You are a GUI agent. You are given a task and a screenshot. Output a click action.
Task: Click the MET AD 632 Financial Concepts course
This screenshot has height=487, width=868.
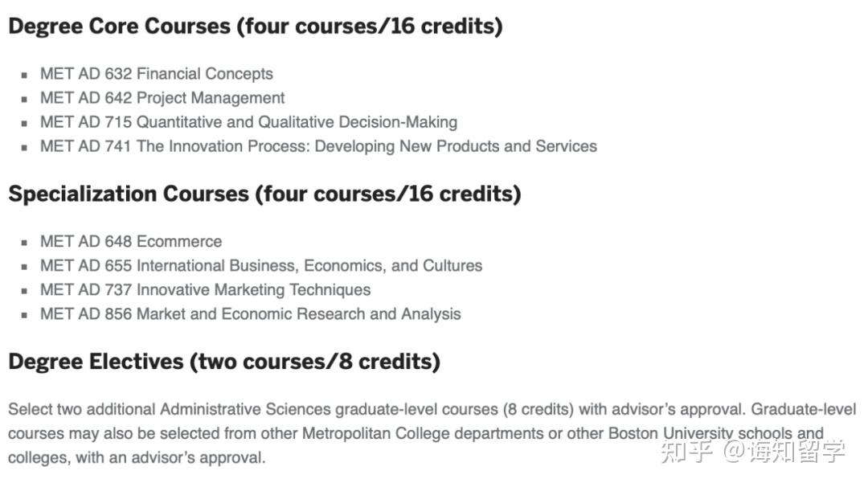click(x=157, y=74)
